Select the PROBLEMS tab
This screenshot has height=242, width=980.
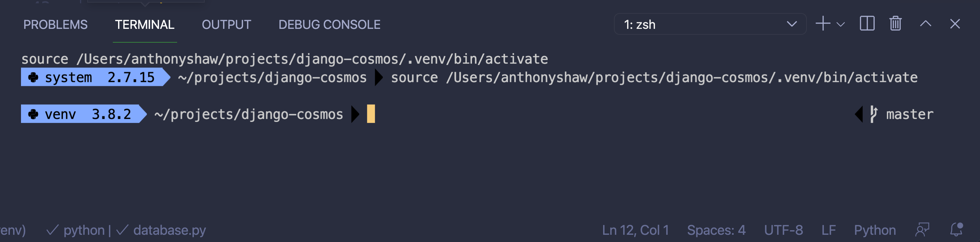pos(55,24)
